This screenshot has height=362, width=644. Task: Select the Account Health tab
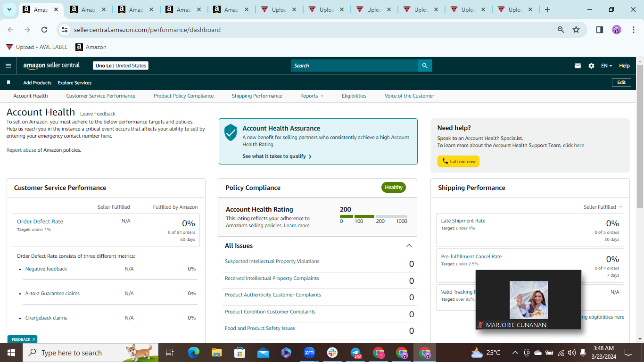tap(31, 96)
